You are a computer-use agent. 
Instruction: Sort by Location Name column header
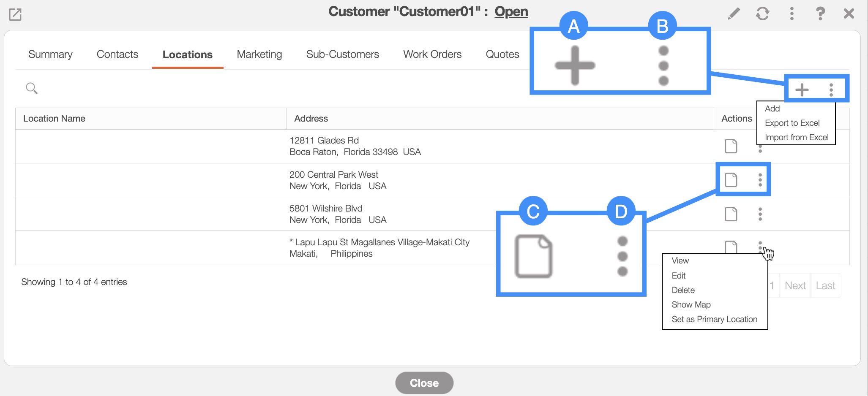(x=54, y=119)
